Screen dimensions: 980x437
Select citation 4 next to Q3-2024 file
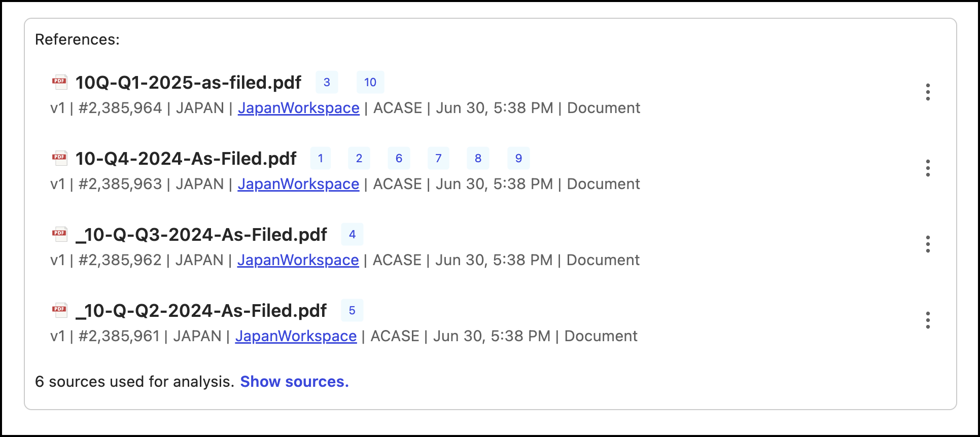click(352, 234)
